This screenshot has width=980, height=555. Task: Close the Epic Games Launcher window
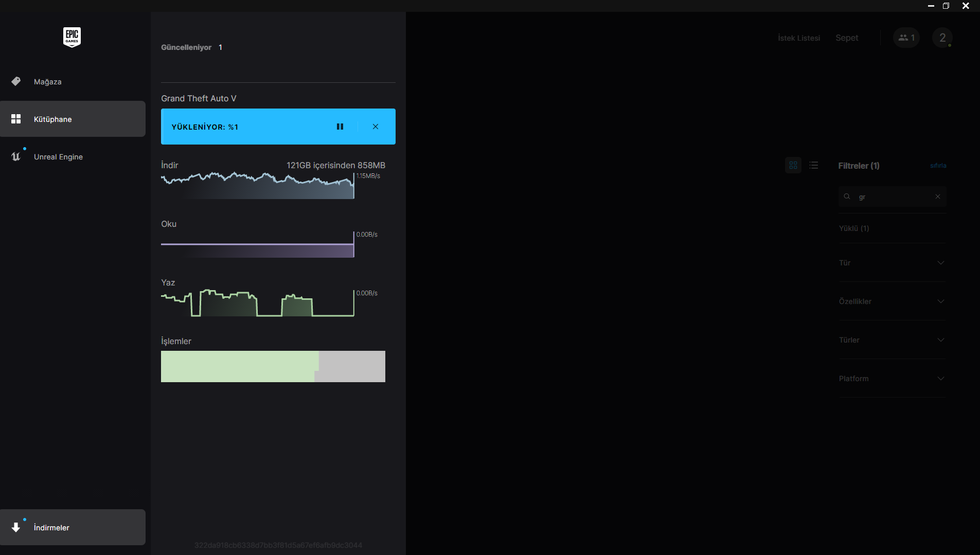[x=966, y=6]
